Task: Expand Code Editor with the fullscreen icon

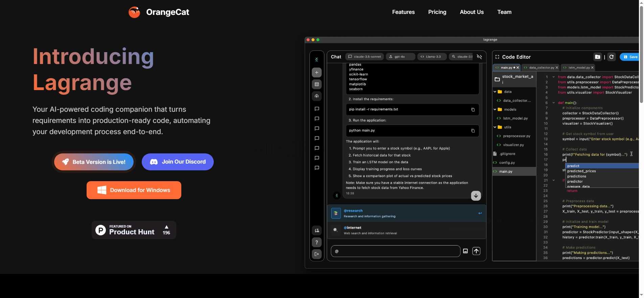Action: point(497,57)
